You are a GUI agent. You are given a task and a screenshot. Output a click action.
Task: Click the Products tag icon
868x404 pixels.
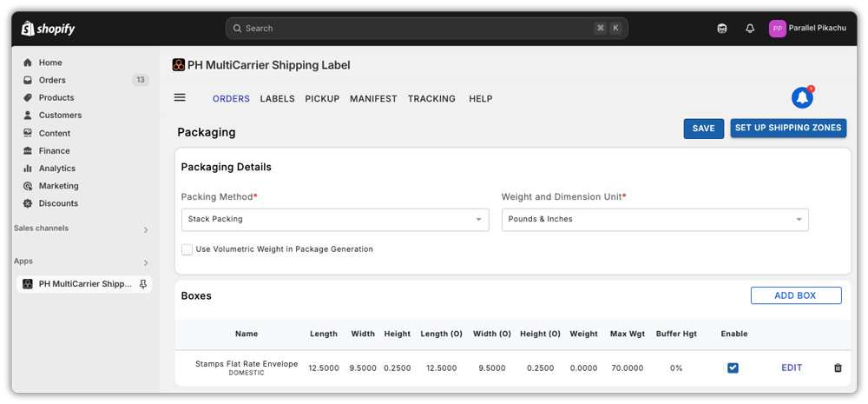pos(28,97)
